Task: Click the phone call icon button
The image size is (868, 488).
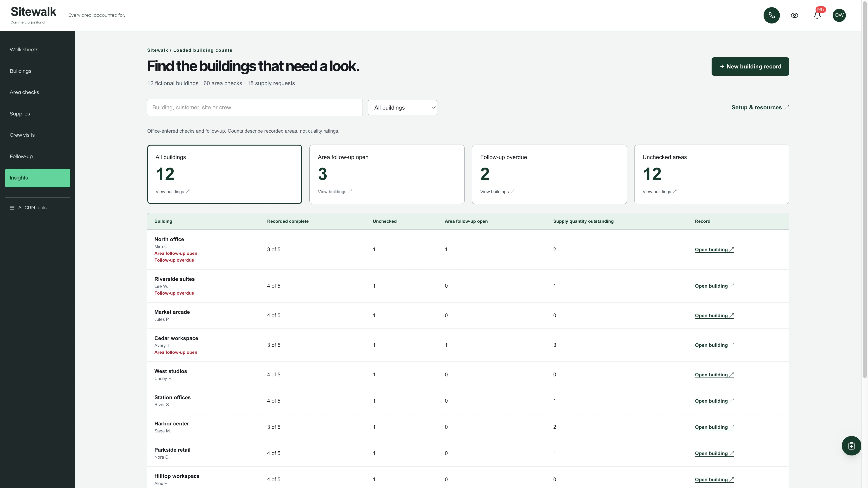Action: point(771,15)
